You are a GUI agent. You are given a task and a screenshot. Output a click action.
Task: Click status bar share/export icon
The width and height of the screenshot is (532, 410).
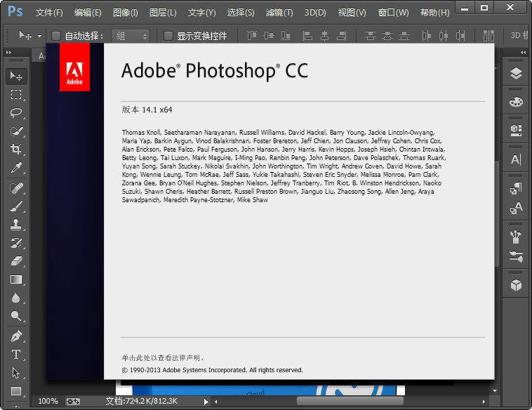tap(73, 402)
